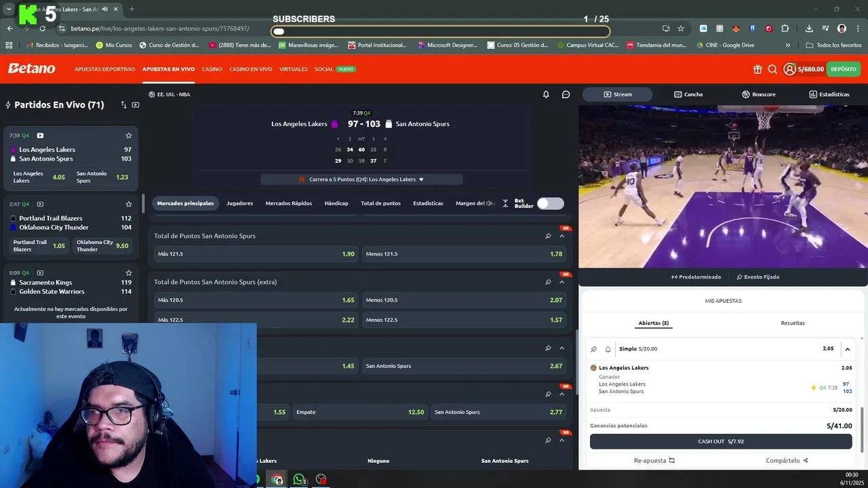Click the browser address bar URL
Screen dimensions: 868x488
(x=160, y=28)
